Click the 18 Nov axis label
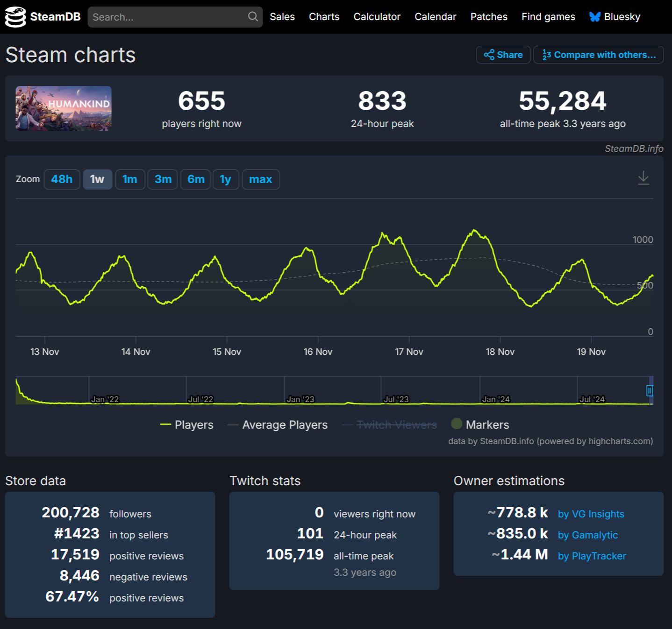 500,352
